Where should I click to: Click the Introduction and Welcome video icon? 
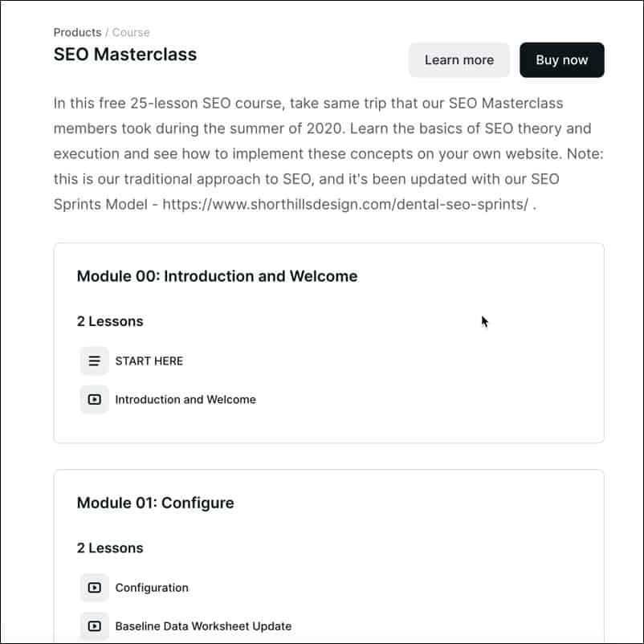pyautogui.click(x=94, y=399)
